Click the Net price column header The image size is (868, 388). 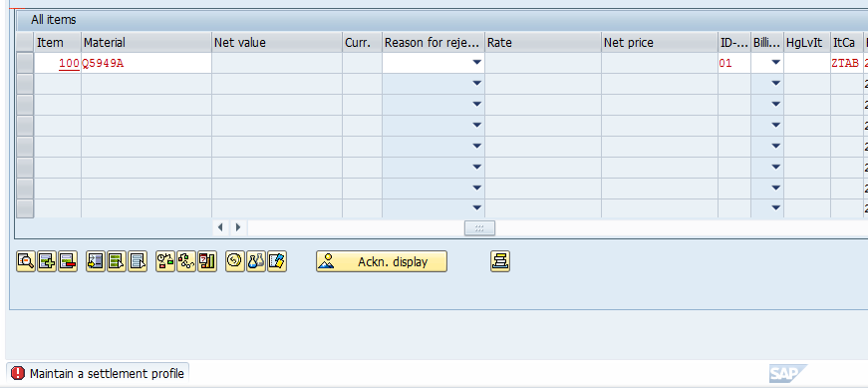[660, 42]
